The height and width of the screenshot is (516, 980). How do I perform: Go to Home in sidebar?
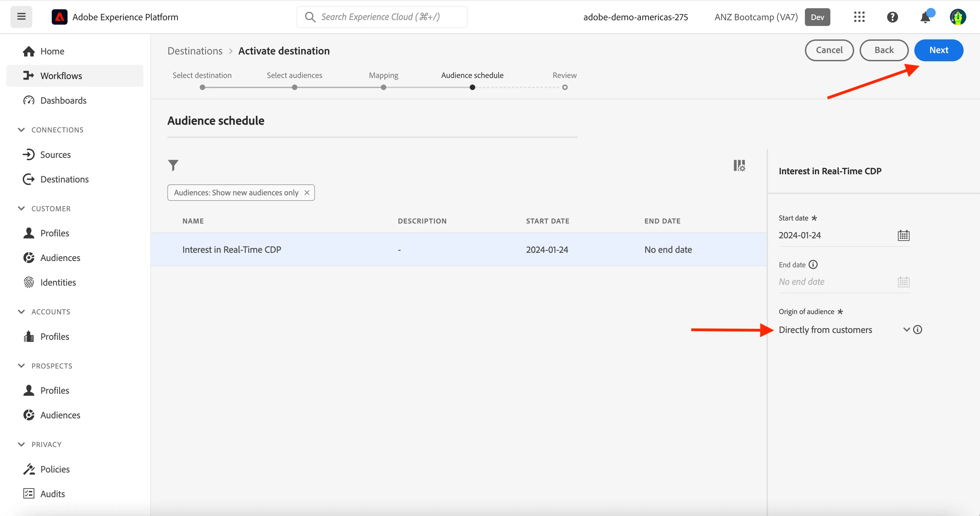pyautogui.click(x=75, y=51)
